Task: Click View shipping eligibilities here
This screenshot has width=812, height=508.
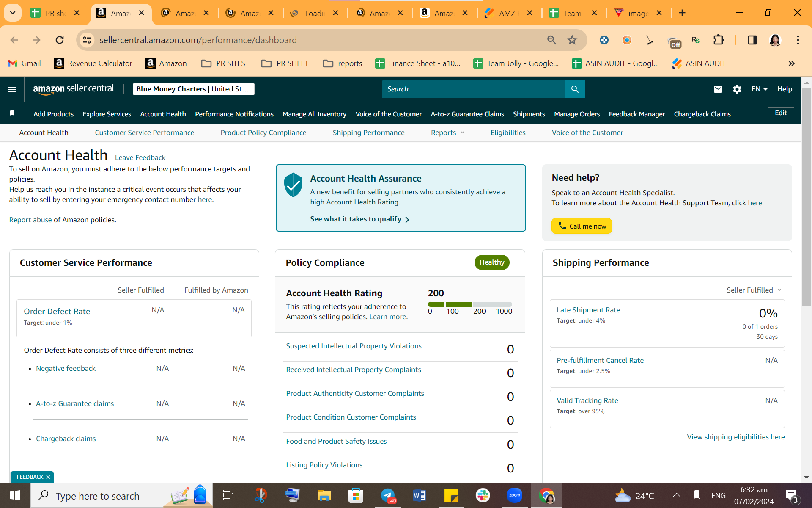Action: (735, 437)
